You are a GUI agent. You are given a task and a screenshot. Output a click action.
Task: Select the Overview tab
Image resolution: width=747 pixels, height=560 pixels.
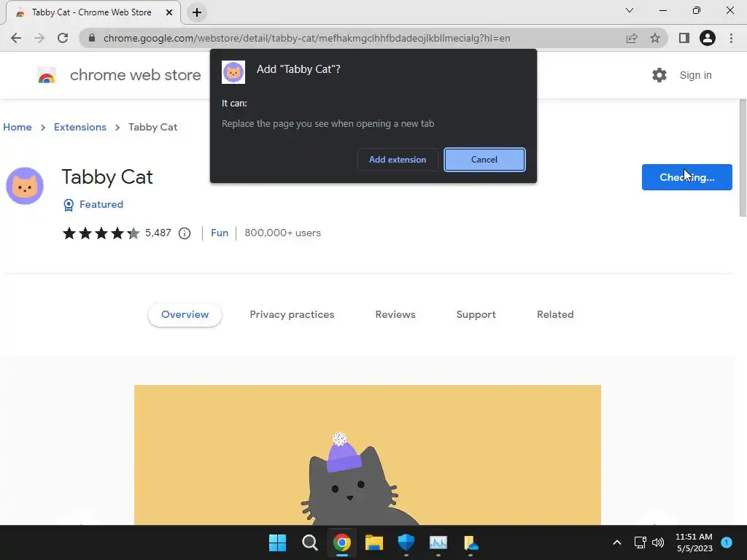(185, 315)
